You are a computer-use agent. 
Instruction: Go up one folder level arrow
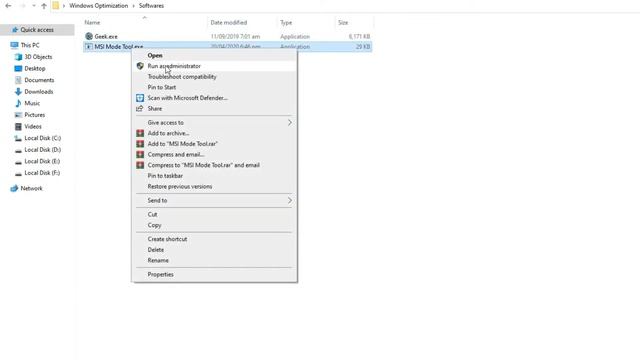pos(44,6)
